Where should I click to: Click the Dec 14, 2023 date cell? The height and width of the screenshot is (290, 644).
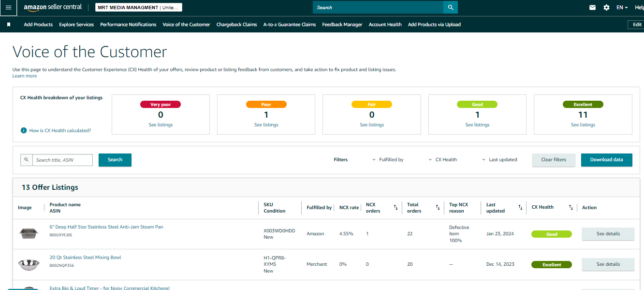(x=500, y=264)
